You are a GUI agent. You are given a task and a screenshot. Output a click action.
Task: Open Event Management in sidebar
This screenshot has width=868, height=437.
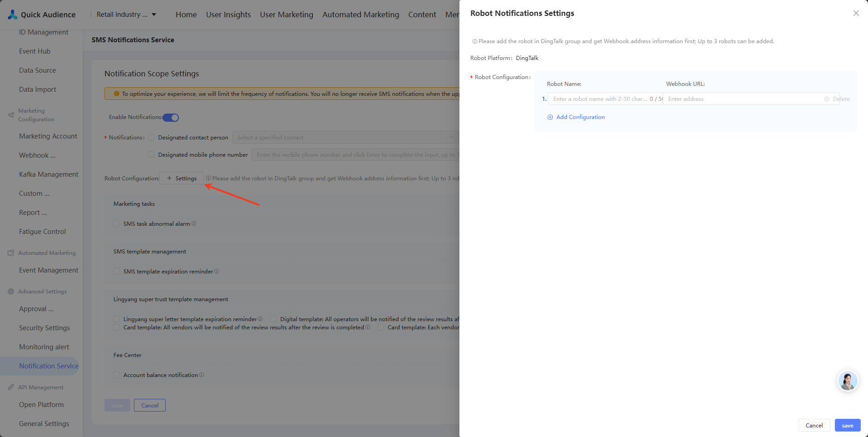point(49,270)
